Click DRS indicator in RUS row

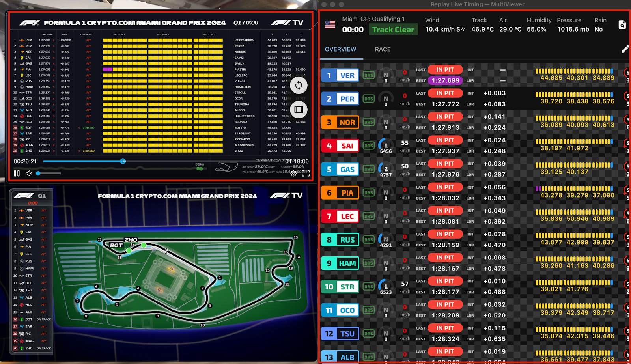tap(369, 240)
